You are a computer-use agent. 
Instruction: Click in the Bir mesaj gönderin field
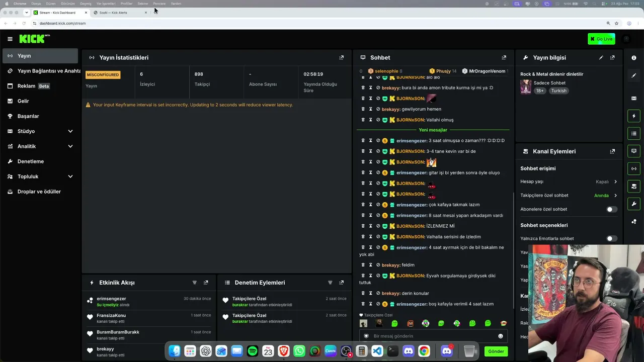coord(434,336)
